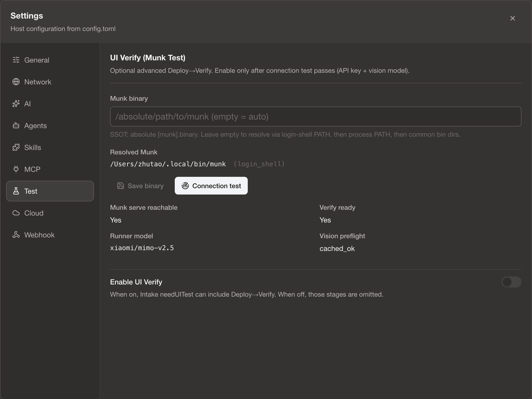Go to the AI settings tab
Viewport: 532px width, 399px height.
(x=50, y=103)
